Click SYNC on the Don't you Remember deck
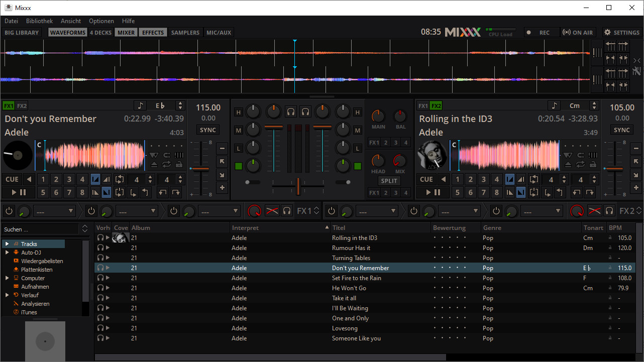Screen dimensions: 644x362 pos(208,130)
